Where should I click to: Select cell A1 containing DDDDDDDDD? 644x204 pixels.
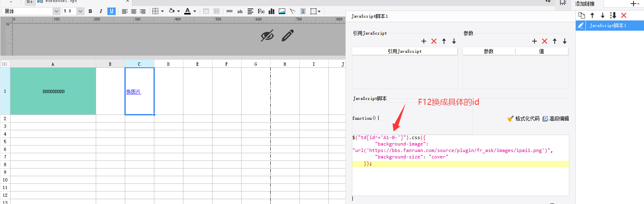[x=53, y=91]
